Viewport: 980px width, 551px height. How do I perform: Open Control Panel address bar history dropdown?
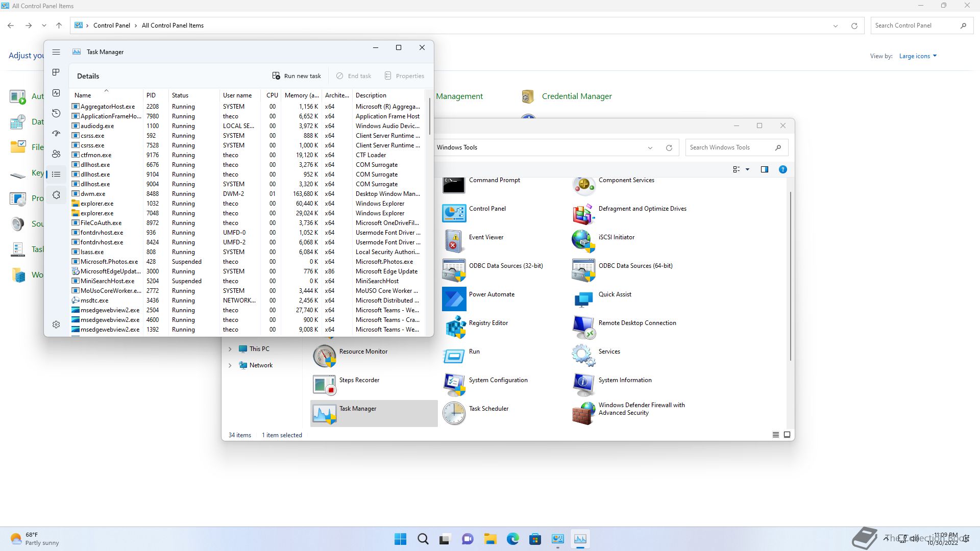pos(836,26)
